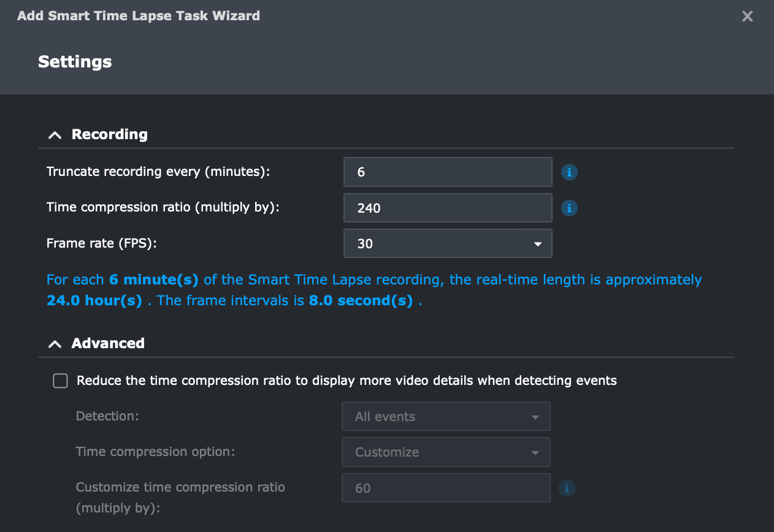Click info icon beside Customize time compression ratio
Viewport: 774px width, 532px height.
click(x=567, y=488)
